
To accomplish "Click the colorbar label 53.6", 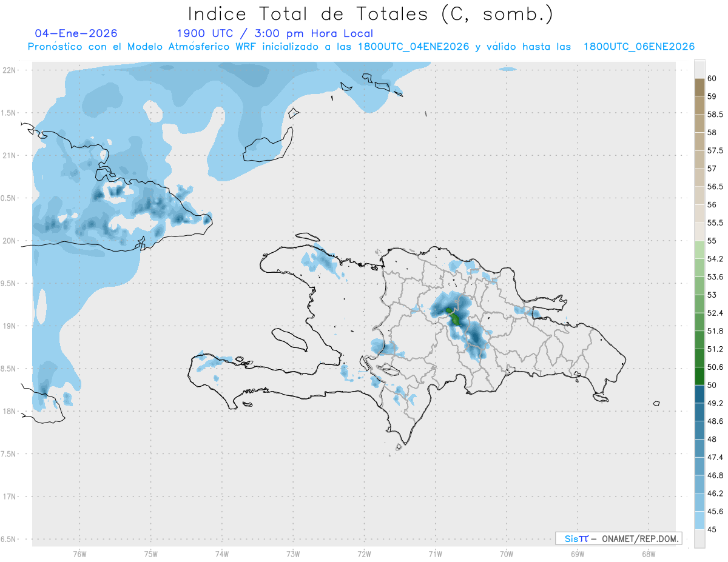I will [x=715, y=276].
